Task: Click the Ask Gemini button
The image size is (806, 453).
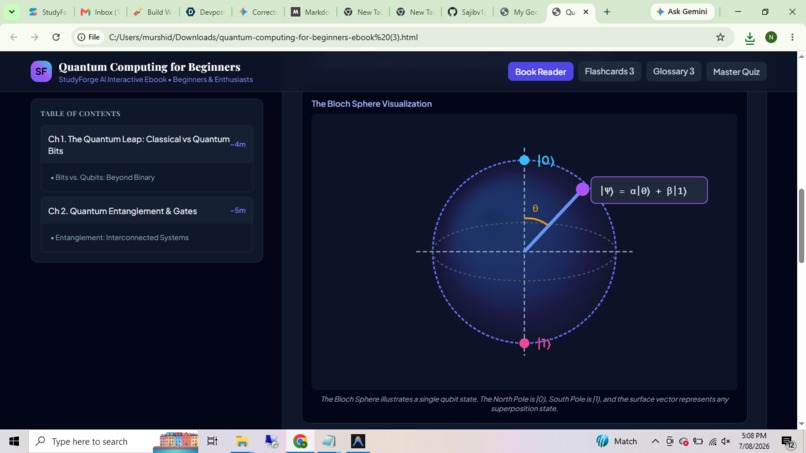Action: tap(682, 12)
